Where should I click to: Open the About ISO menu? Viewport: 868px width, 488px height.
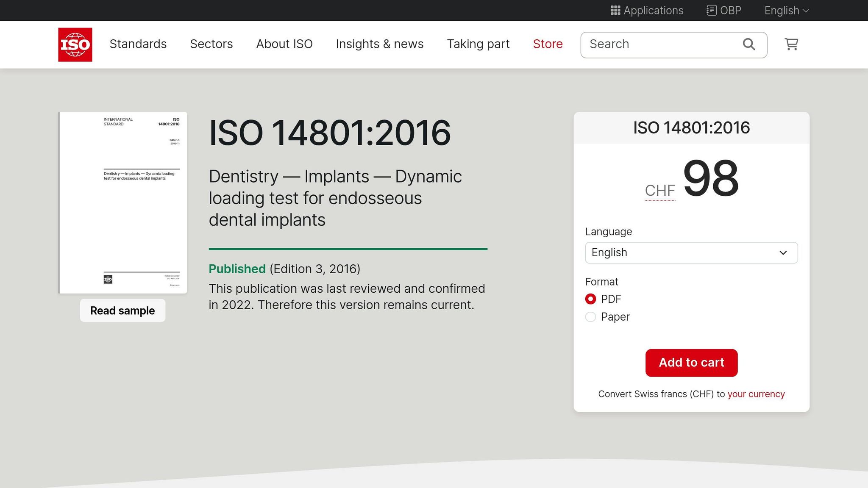click(x=284, y=44)
